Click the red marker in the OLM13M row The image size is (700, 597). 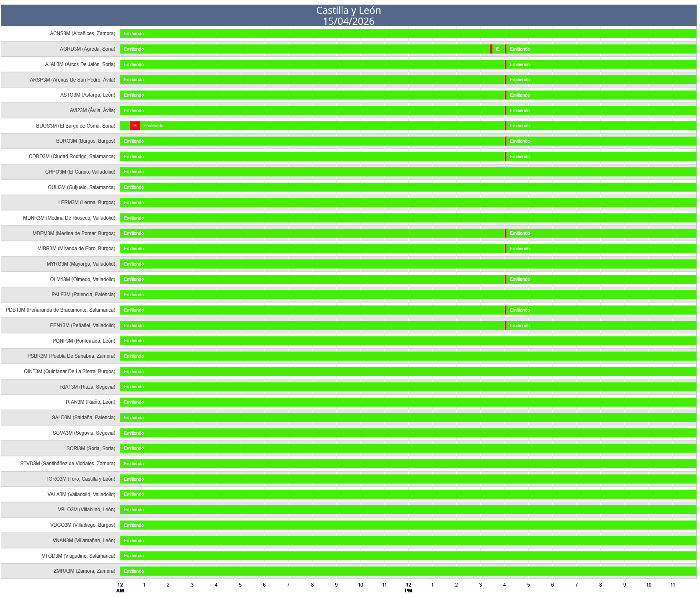pos(505,279)
